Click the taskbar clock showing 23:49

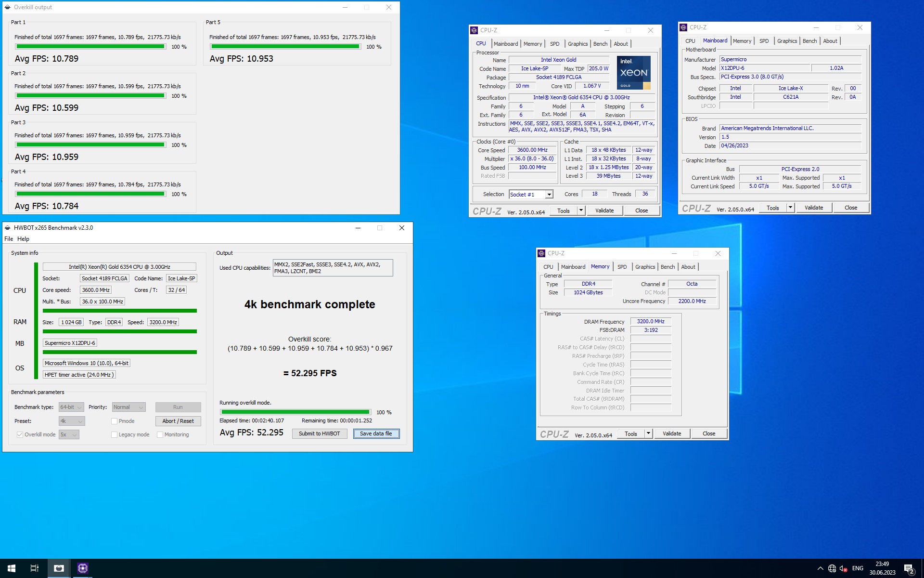point(882,568)
